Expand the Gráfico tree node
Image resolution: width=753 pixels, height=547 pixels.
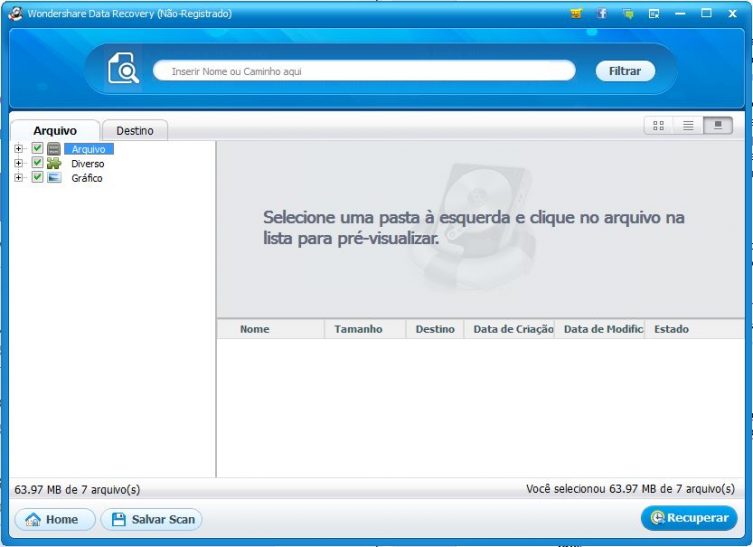click(18, 178)
